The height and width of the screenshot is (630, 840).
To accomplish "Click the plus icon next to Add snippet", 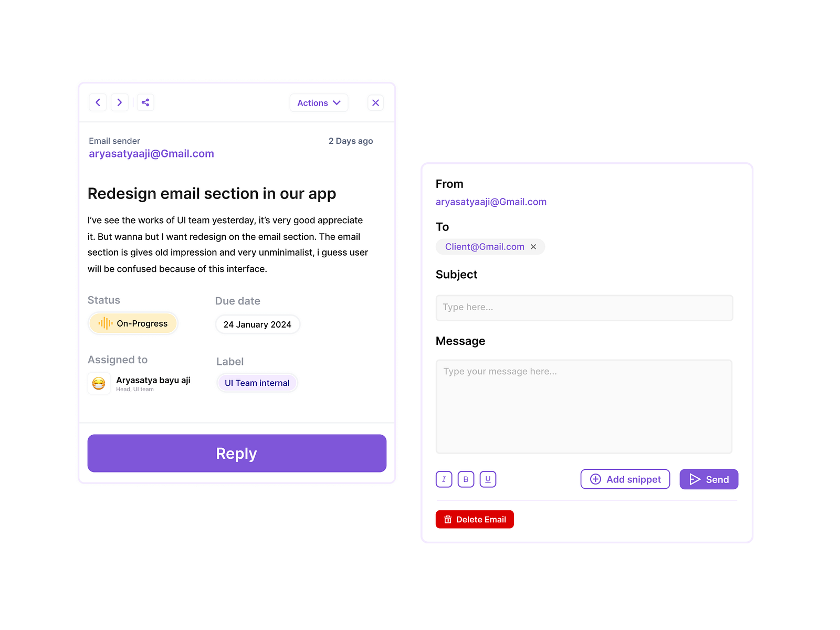I will [x=595, y=479].
